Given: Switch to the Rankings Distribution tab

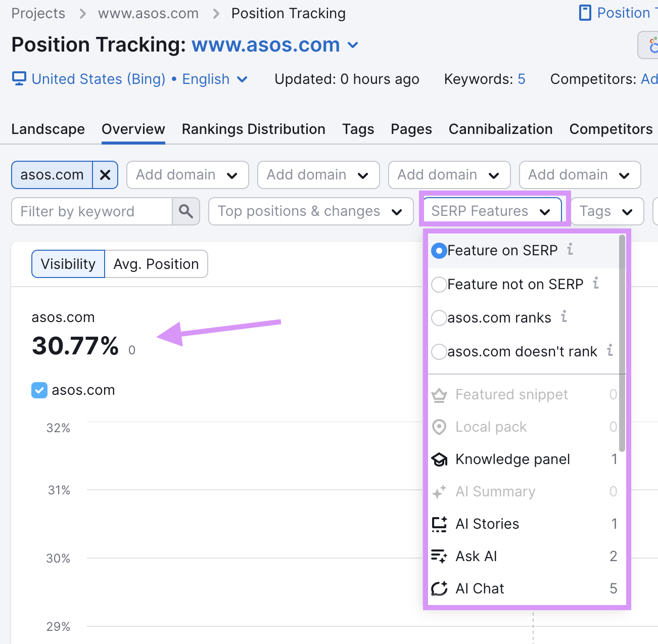Looking at the screenshot, I should pos(253,129).
